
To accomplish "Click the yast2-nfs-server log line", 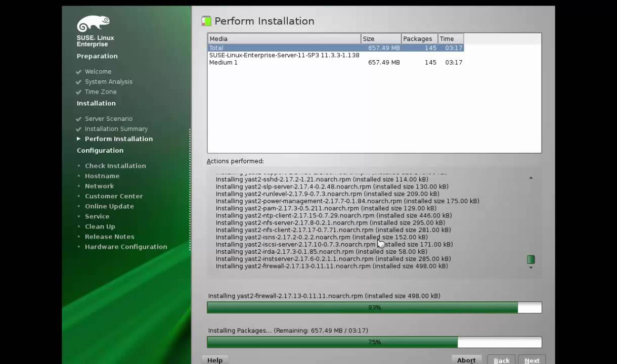I will (x=331, y=223).
